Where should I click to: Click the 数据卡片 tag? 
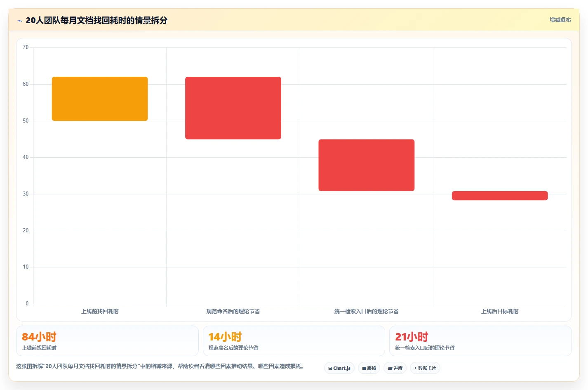click(425, 368)
